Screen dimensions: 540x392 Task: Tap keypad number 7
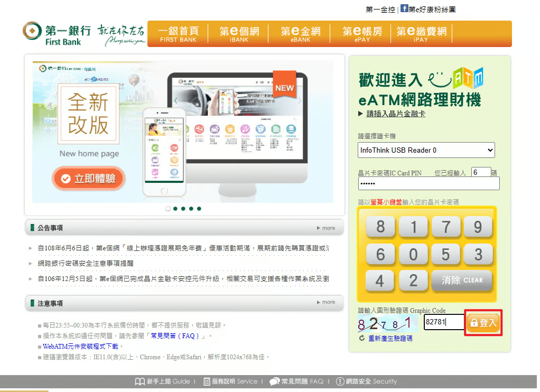point(446,227)
